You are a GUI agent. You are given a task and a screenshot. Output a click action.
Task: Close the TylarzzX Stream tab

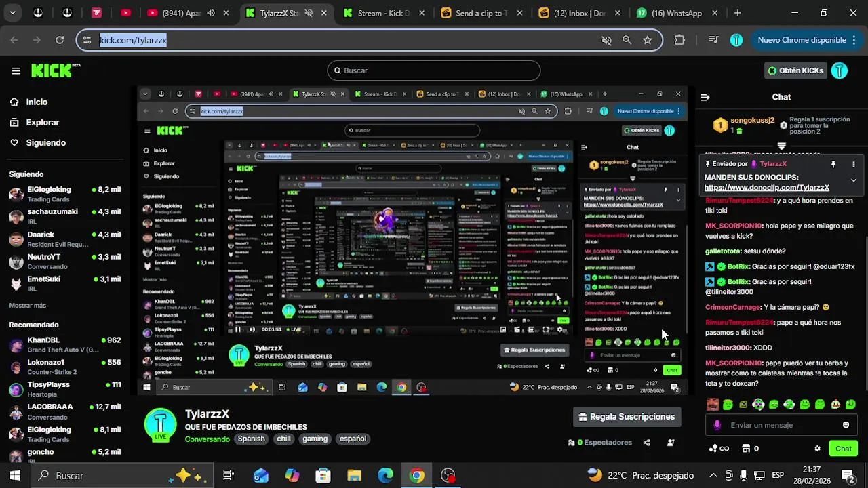click(x=324, y=13)
